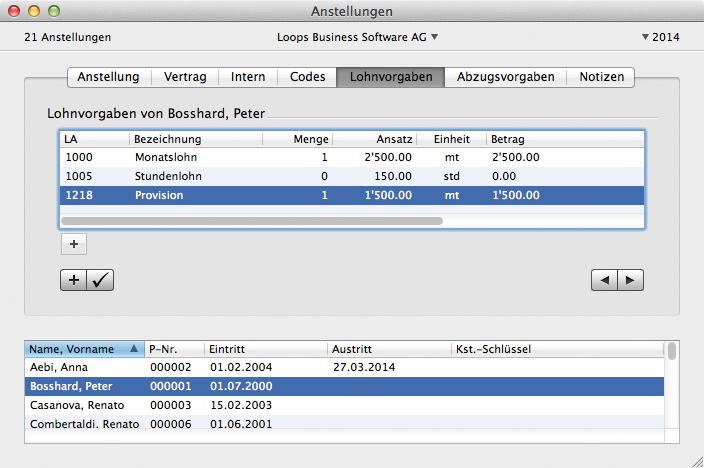
Task: Click the Eintritt column header
Action: pyautogui.click(x=265, y=349)
